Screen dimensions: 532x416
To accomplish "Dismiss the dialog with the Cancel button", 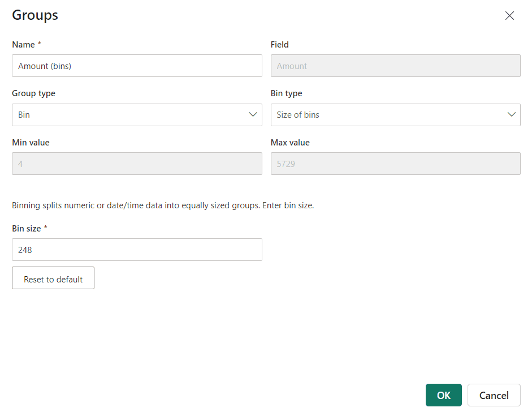I will click(494, 395).
